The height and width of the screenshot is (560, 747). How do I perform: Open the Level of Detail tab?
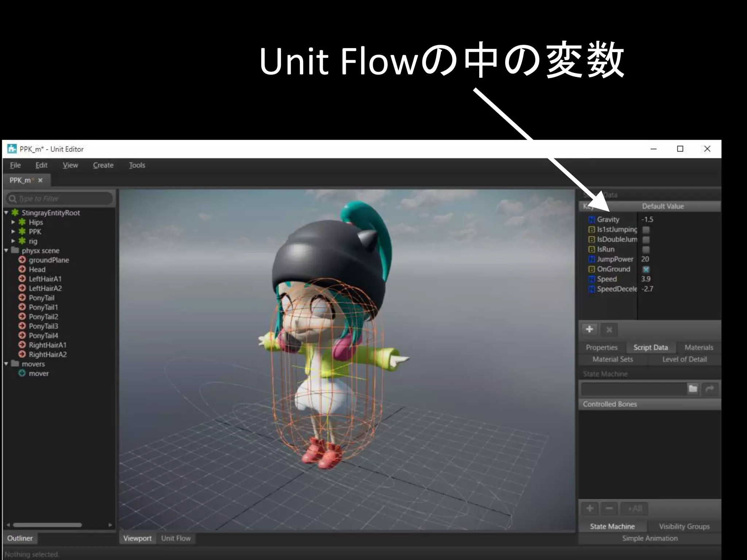click(x=685, y=359)
